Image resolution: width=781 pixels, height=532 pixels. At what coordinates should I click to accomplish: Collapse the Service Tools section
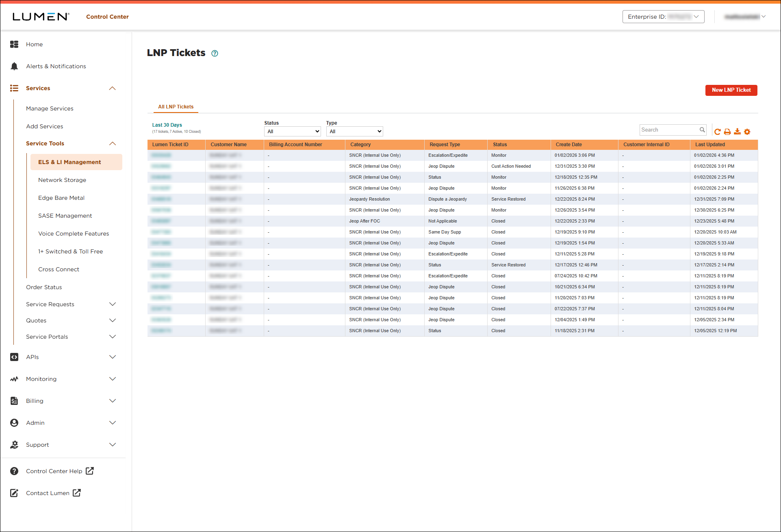pyautogui.click(x=113, y=143)
